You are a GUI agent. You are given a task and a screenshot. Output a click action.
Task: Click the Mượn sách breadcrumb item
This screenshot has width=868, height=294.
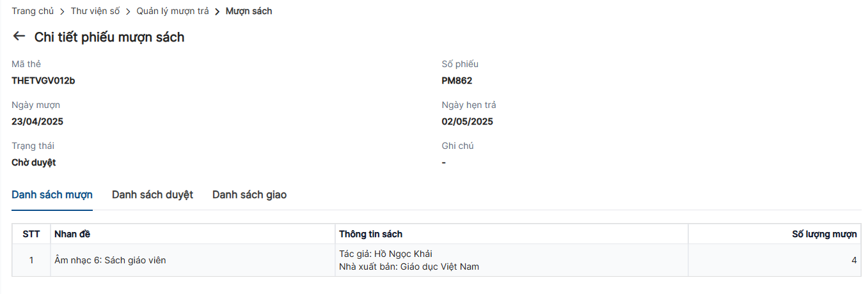[249, 11]
